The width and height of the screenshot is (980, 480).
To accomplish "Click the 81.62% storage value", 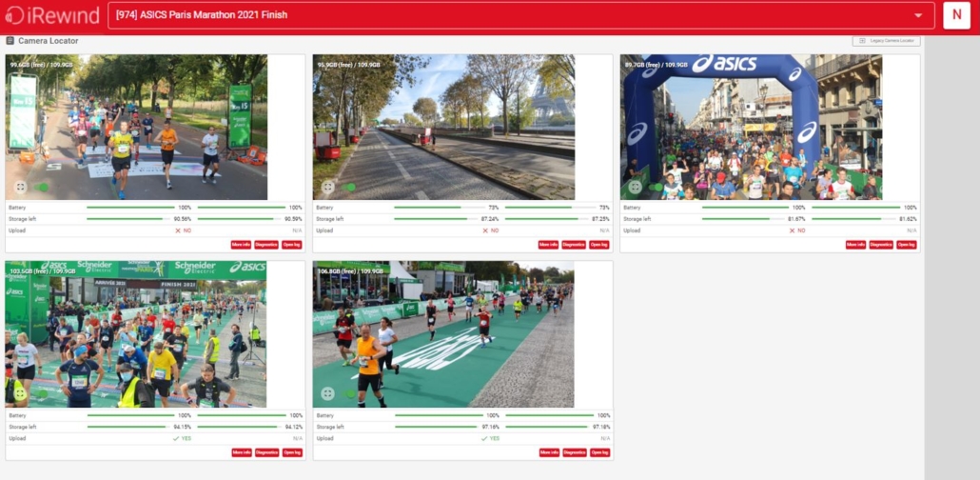I will click(x=908, y=219).
